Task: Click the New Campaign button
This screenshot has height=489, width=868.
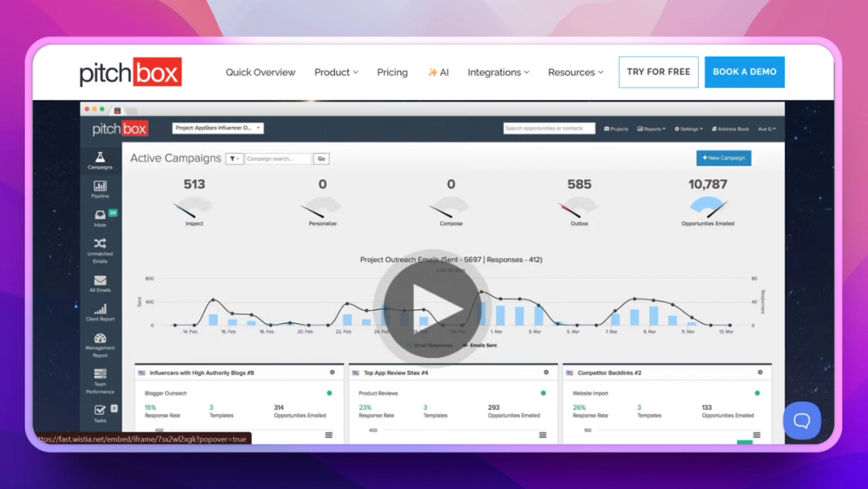Action: click(724, 158)
